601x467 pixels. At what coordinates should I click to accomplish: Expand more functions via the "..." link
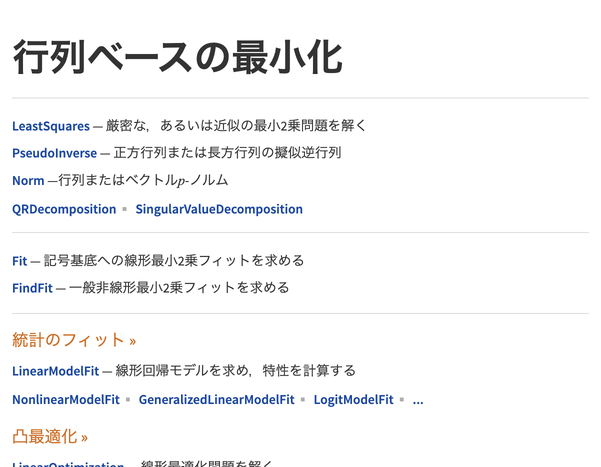point(418,399)
